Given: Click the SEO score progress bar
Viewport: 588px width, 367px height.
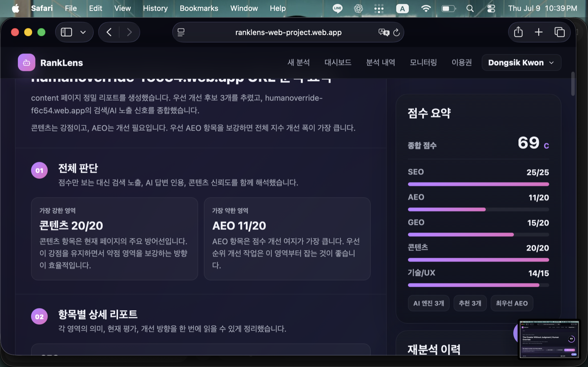Looking at the screenshot, I should pos(478,184).
